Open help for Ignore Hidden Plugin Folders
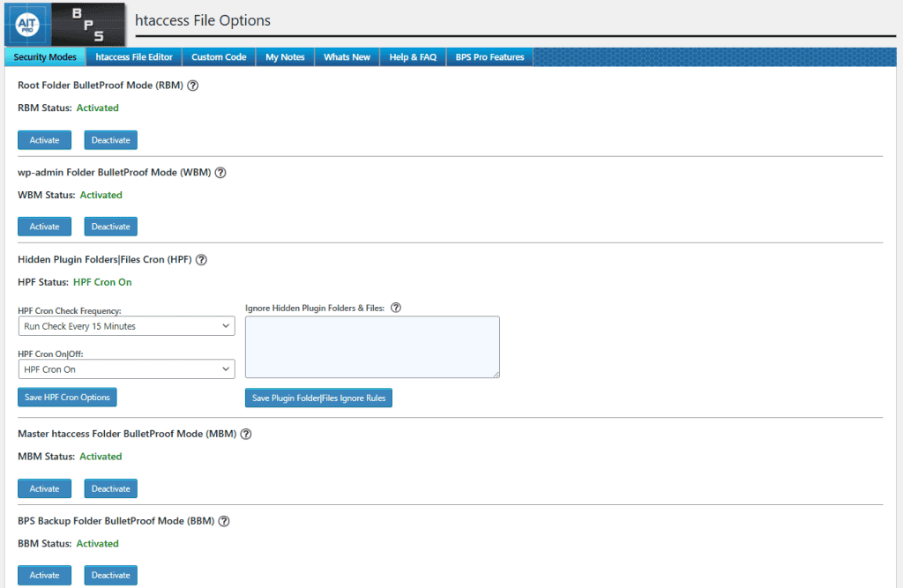This screenshot has width=903, height=588. pos(396,308)
